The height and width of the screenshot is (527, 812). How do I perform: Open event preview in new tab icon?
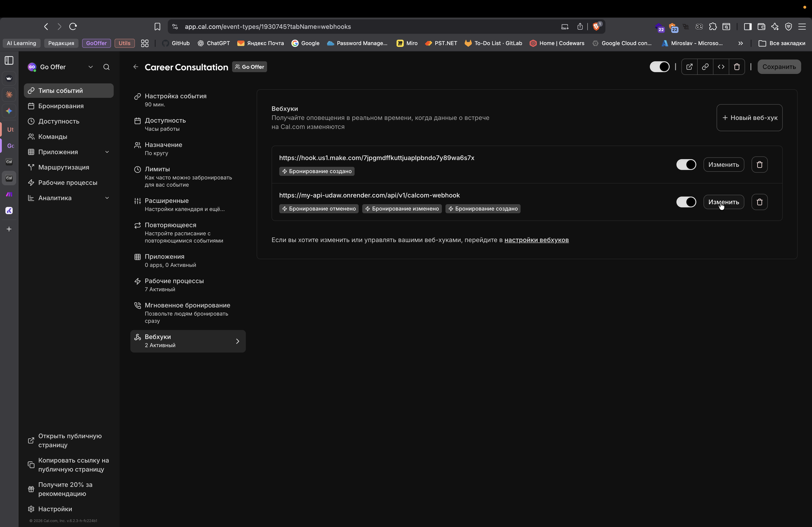click(689, 67)
